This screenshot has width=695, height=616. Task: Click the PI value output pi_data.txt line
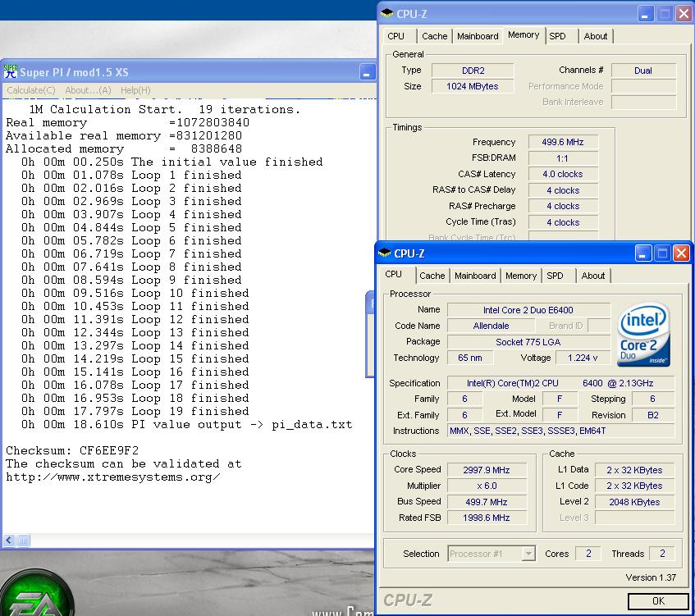coord(186,425)
